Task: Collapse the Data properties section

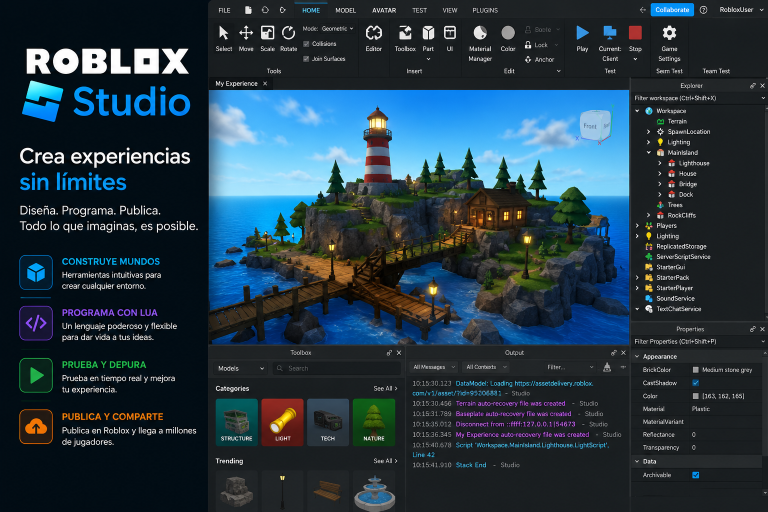Action: (637, 462)
